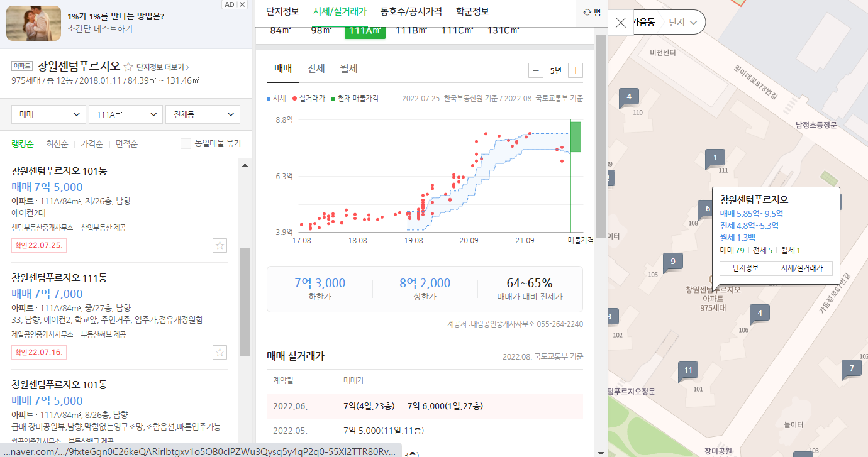
Task: Open the 전체동 building dropdown
Action: [203, 114]
